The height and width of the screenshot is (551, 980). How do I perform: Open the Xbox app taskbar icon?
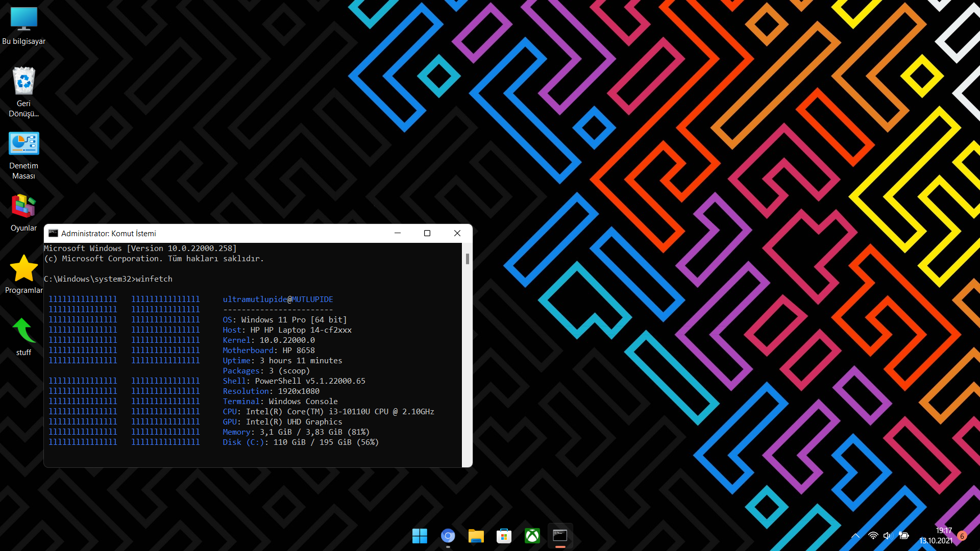coord(532,536)
